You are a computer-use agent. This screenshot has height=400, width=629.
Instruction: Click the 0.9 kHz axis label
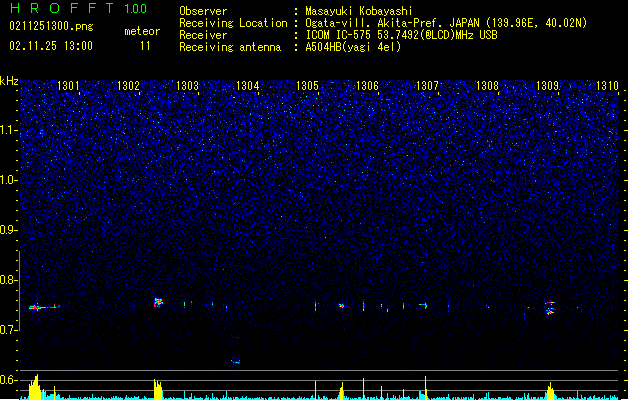point(8,230)
